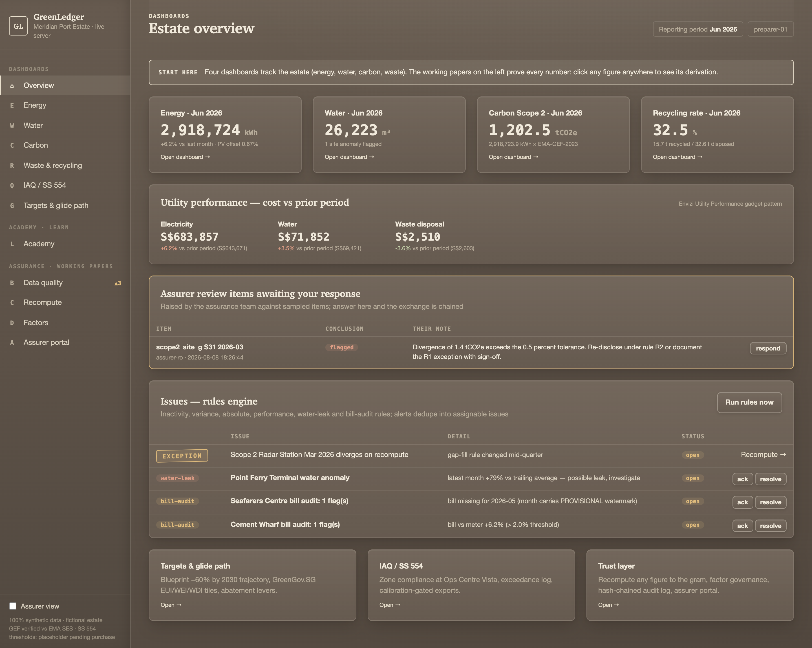Select the Overview sidebar item
Image resolution: width=812 pixels, height=648 pixels.
65,85
